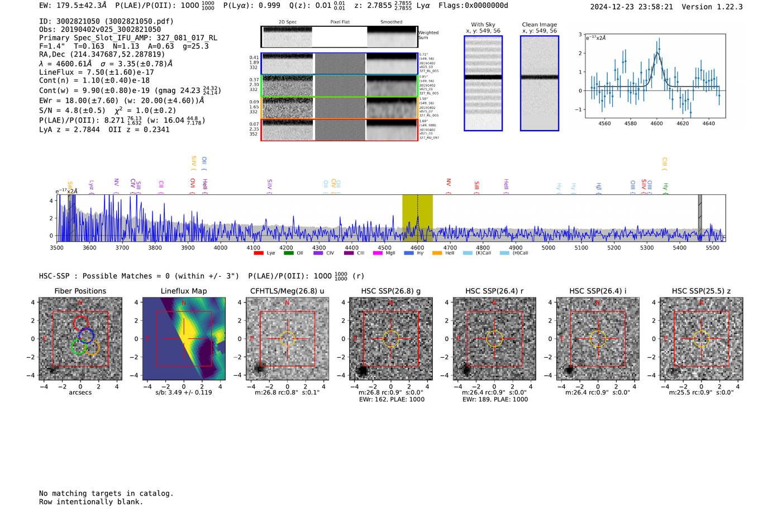Click the red Lyα legend swatch

pos(259,253)
